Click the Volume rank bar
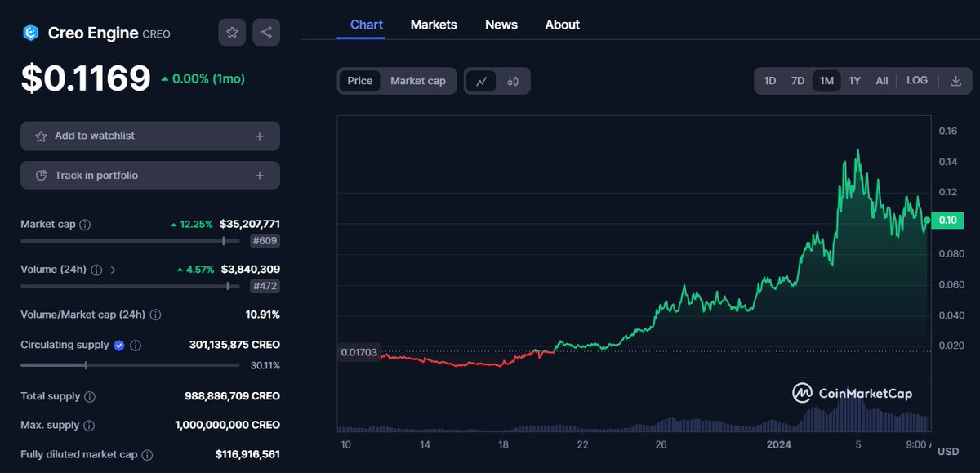 click(x=130, y=286)
